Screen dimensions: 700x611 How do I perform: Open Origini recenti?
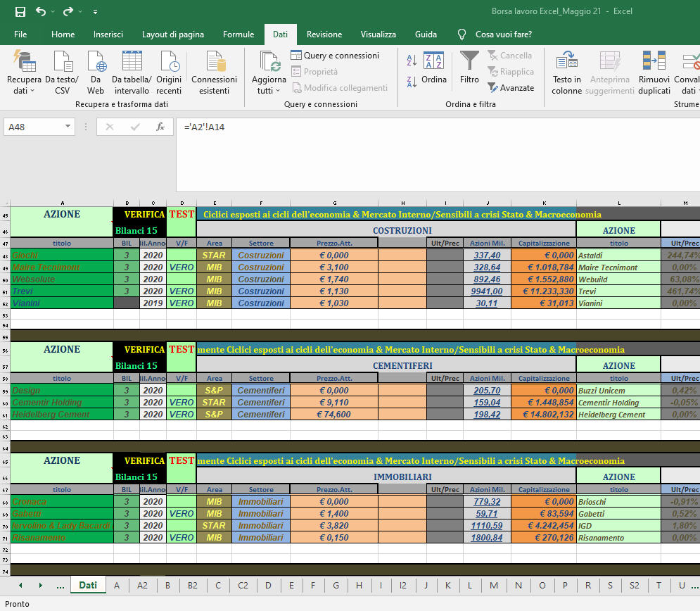coord(169,73)
